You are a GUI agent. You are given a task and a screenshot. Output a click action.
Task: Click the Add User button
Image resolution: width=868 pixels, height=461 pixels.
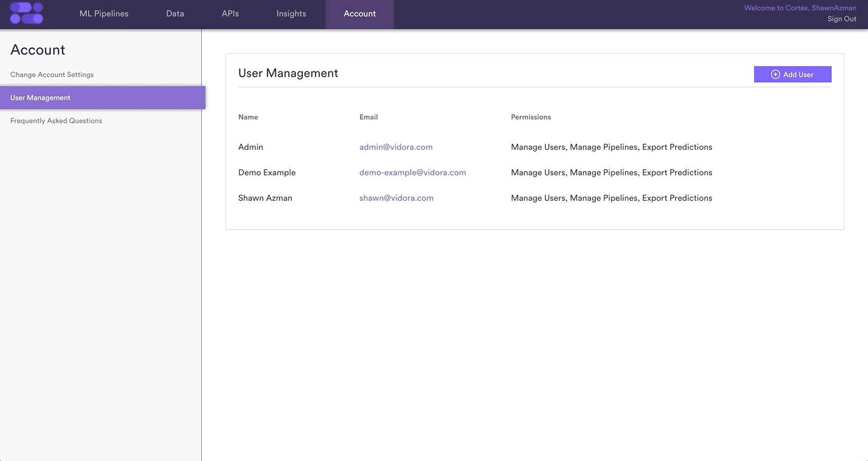pos(792,75)
